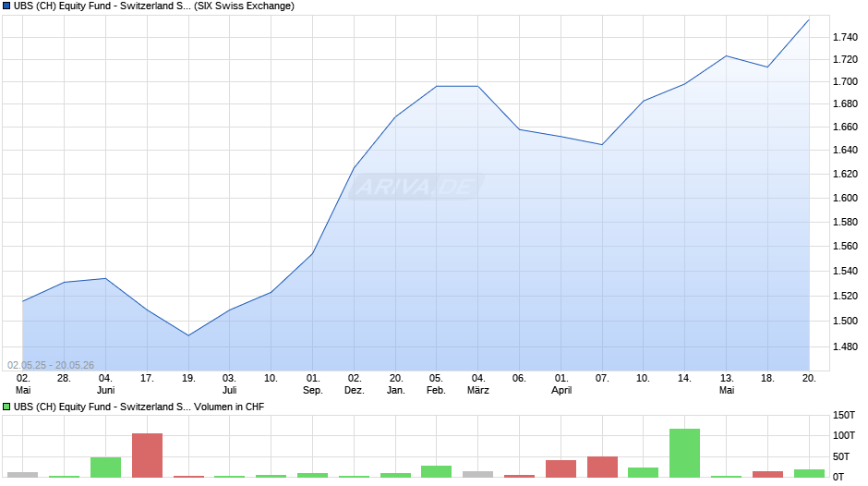Viewport: 868px width, 486px height.
Task: Click the date range text '02.05.25 - 20.05.26'
Action: (x=51, y=365)
